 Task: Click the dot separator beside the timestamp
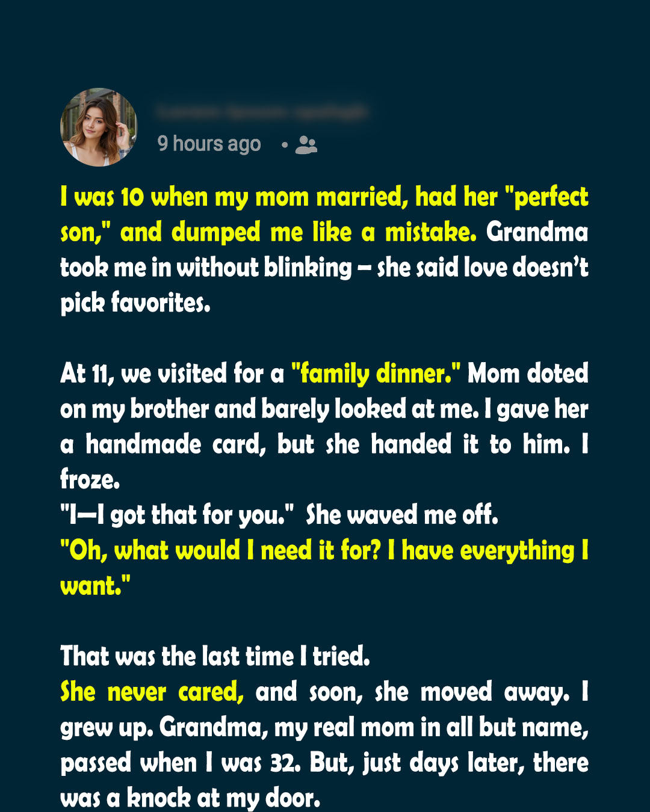285,144
